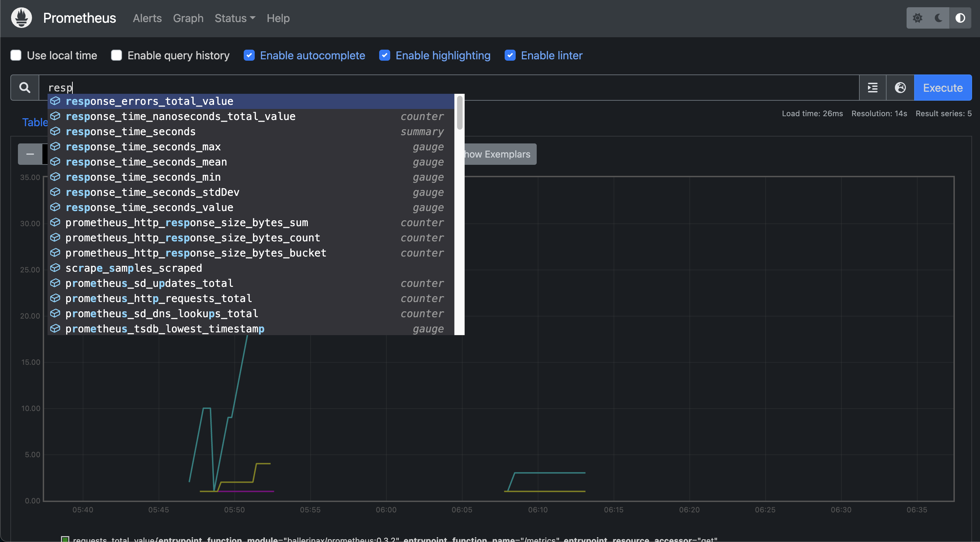Run the query with Execute

(x=943, y=88)
